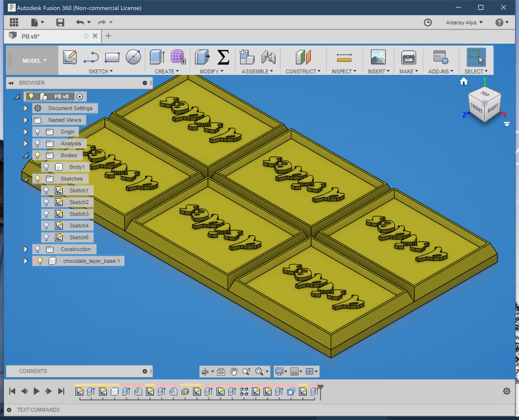Show Sketch3 using its light bulb
The image size is (519, 420).
(46, 214)
